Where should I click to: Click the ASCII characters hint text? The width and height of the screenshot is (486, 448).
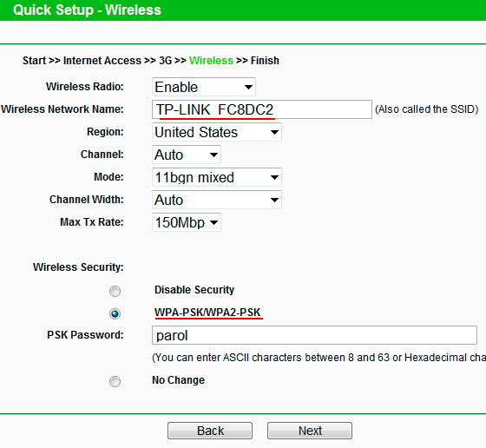[x=319, y=358]
